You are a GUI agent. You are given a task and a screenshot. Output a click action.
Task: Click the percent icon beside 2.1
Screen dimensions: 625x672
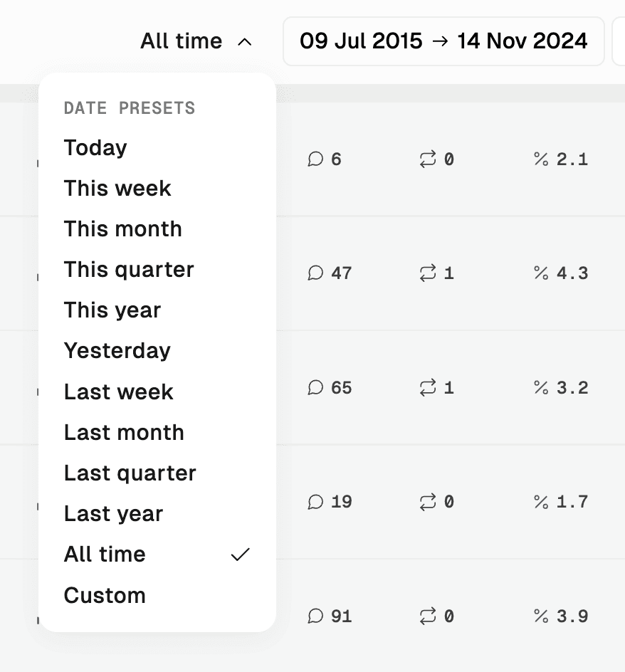click(x=541, y=159)
